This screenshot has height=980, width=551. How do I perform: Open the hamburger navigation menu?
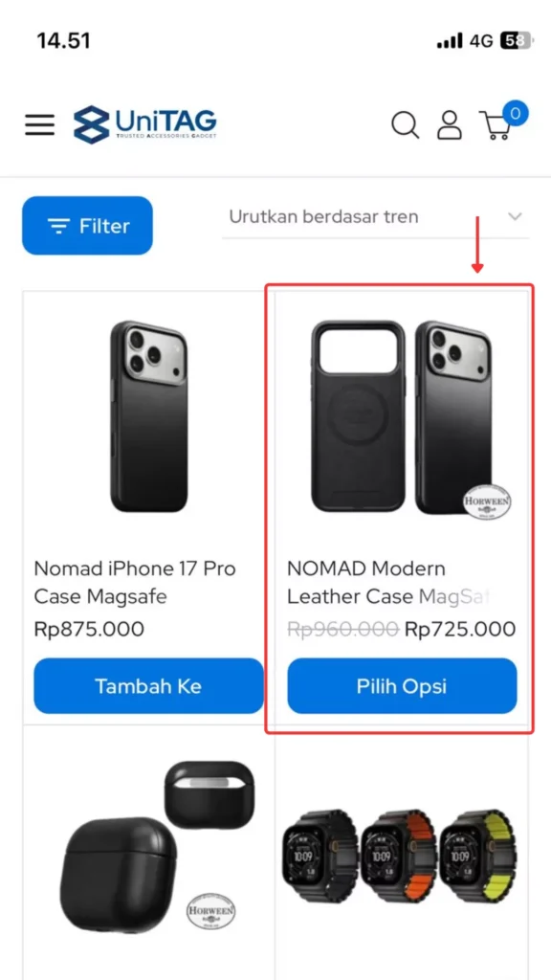pyautogui.click(x=39, y=124)
